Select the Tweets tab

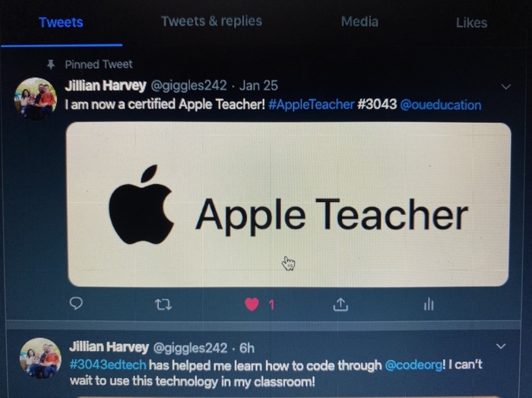point(61,22)
